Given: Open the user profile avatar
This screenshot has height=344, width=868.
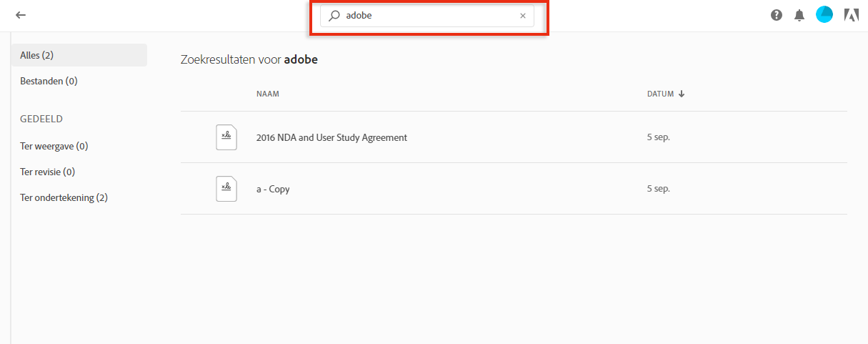Looking at the screenshot, I should tap(824, 14).
